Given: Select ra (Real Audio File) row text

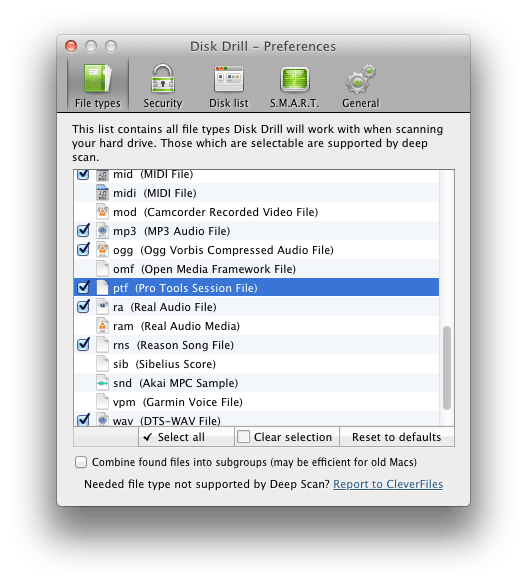Looking at the screenshot, I should point(165,307).
